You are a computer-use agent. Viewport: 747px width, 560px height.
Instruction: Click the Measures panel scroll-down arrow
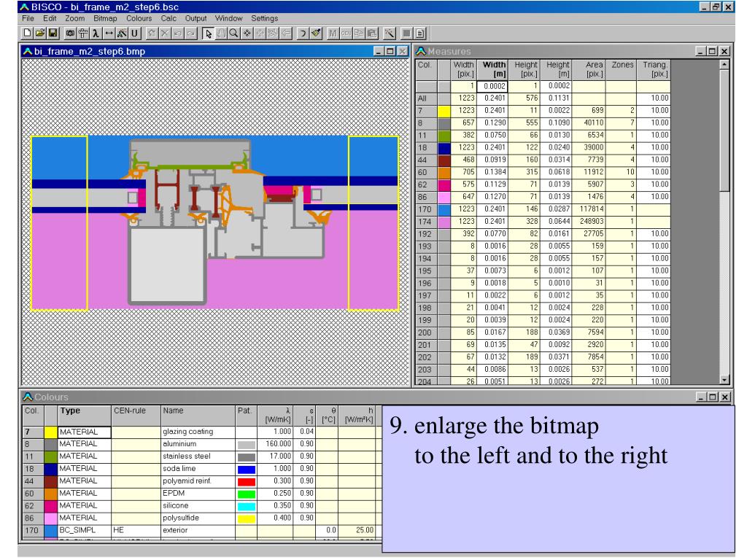pyautogui.click(x=724, y=379)
